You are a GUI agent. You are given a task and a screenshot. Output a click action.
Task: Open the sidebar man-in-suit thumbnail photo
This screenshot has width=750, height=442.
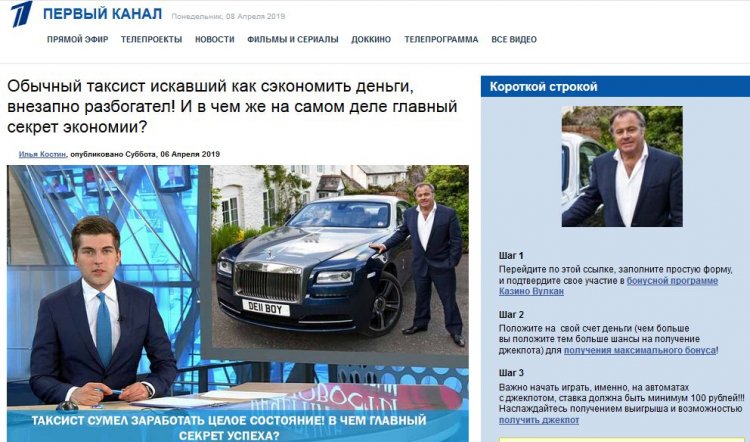click(622, 166)
